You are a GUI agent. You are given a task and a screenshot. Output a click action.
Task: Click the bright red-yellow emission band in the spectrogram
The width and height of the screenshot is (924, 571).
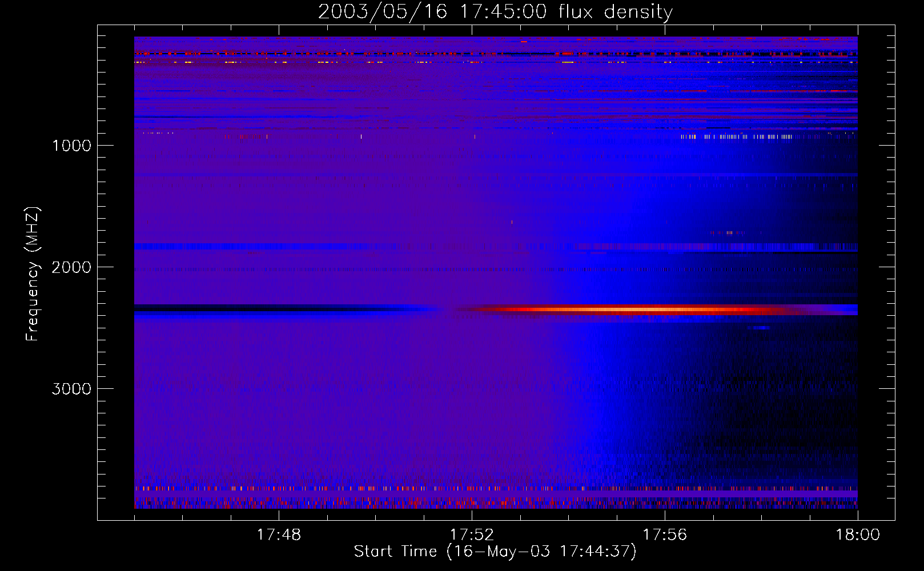634,310
